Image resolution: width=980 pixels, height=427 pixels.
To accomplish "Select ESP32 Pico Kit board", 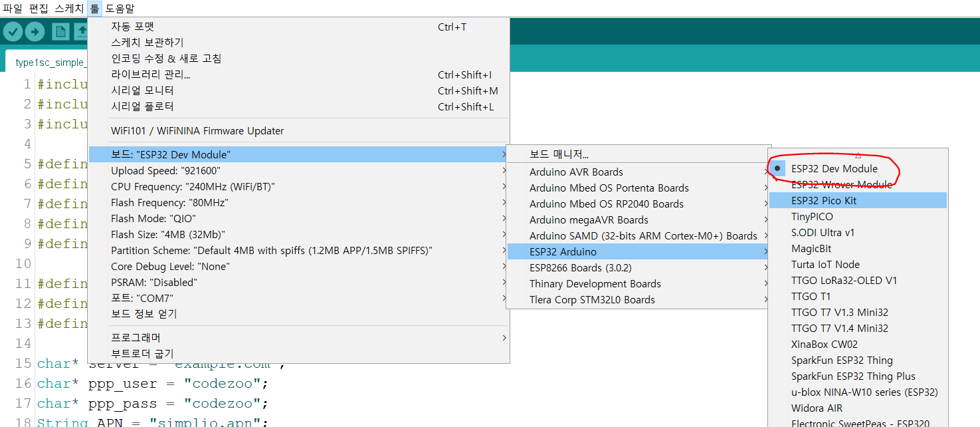I will (858, 200).
